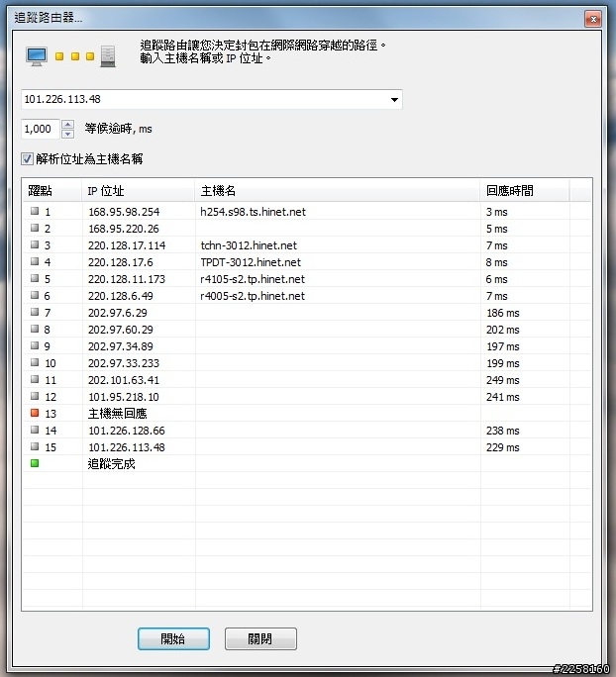The height and width of the screenshot is (677, 616).
Task: Close the 追蹤路由器 dialog window
Action: tap(593, 19)
